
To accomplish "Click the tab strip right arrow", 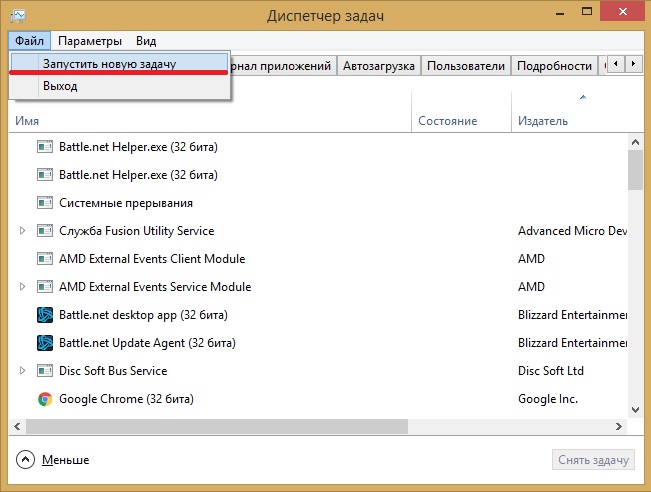I will [633, 64].
